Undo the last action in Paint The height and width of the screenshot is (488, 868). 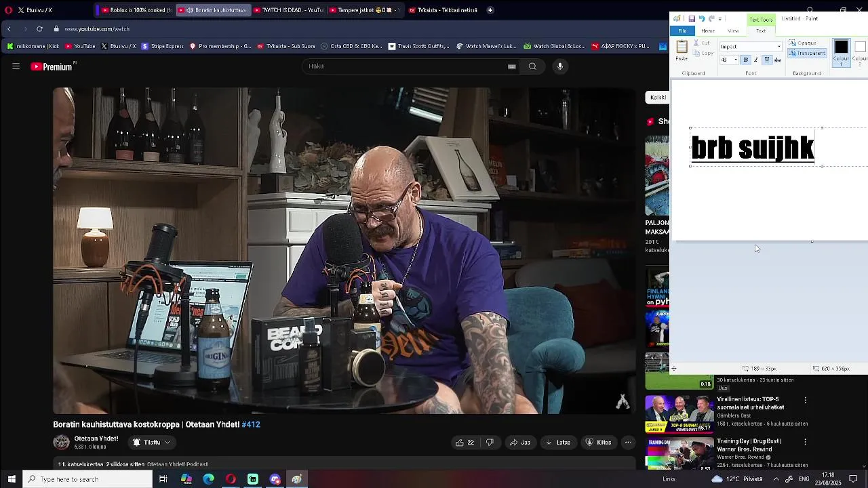point(701,18)
